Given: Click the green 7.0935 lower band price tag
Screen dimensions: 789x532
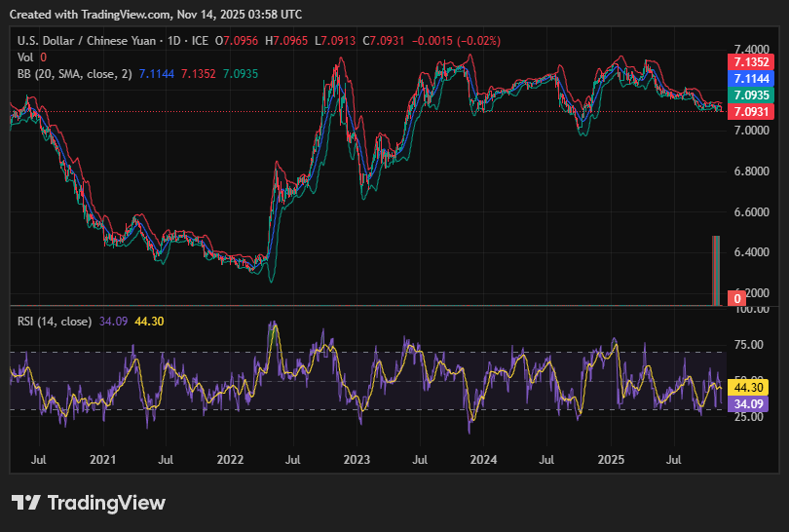Looking at the screenshot, I should (751, 95).
